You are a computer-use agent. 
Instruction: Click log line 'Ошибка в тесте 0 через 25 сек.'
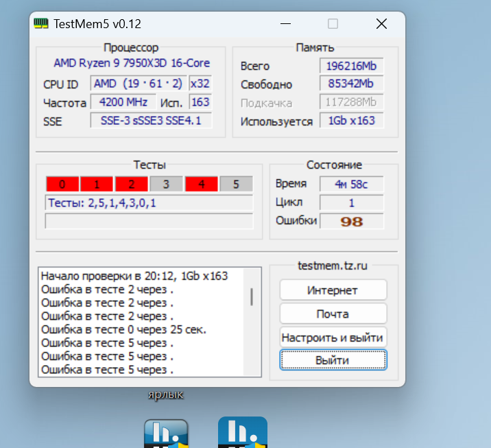point(123,329)
